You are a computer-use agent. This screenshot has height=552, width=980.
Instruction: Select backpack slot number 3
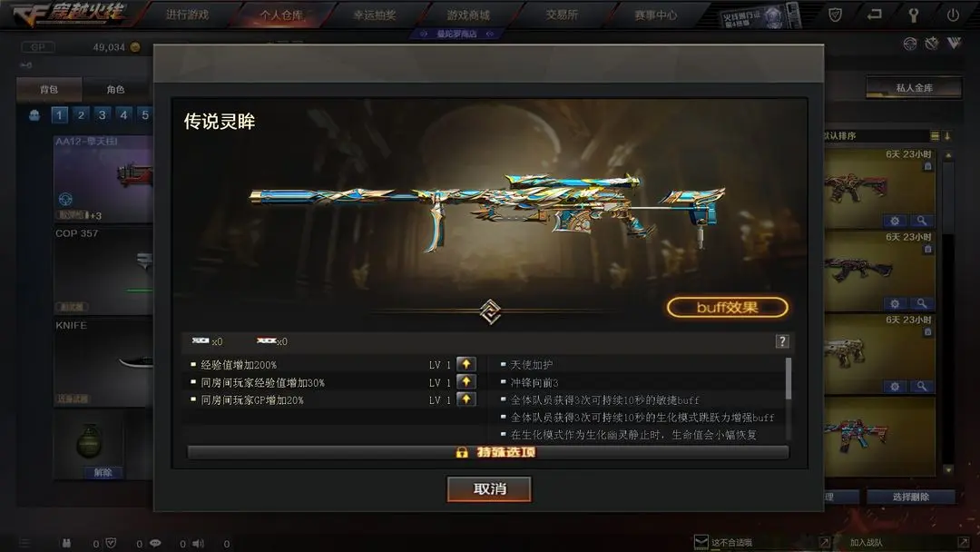[102, 114]
